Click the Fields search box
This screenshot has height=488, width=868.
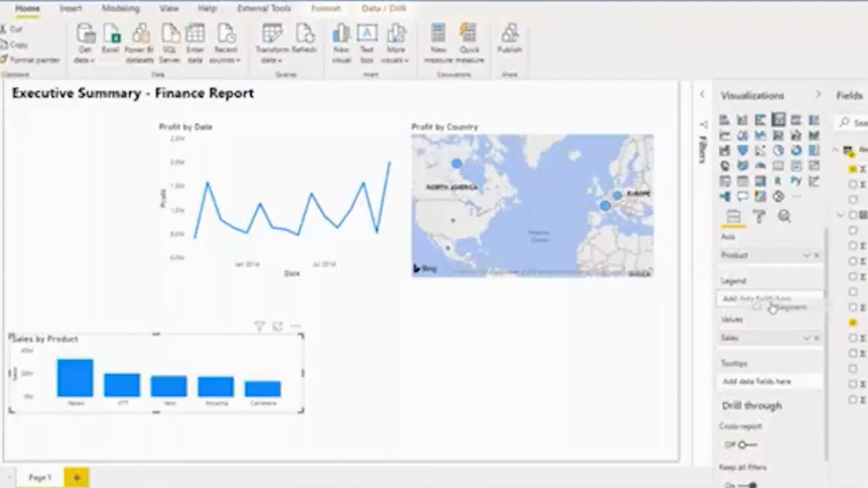(856, 123)
